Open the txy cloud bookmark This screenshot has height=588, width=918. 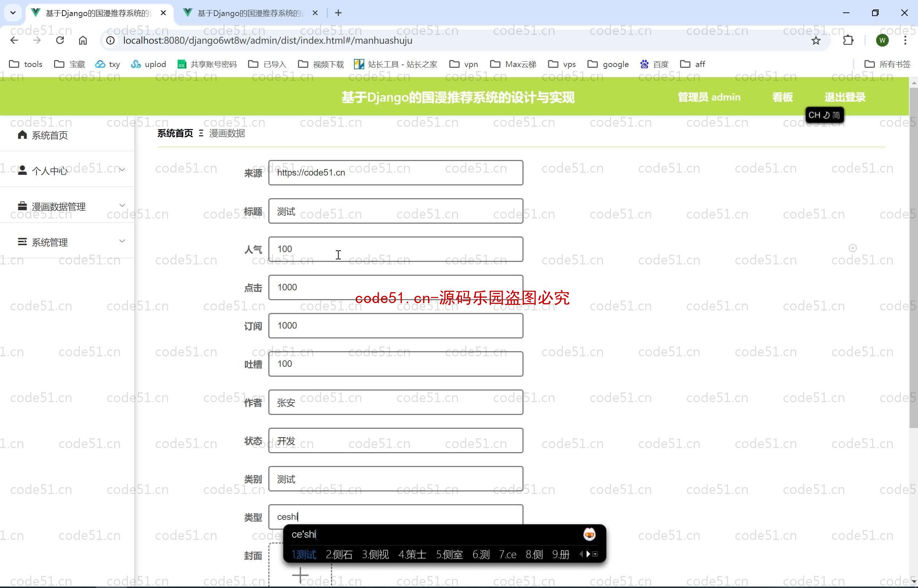(108, 64)
